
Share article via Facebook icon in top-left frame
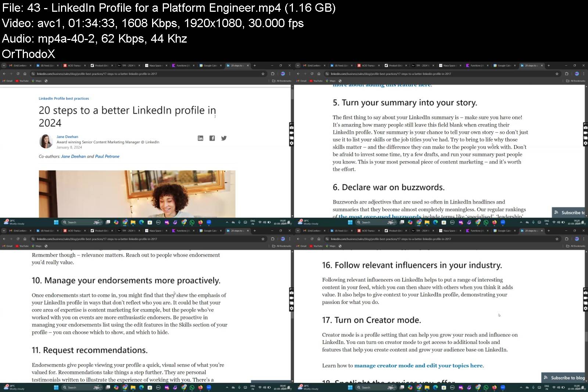[212, 138]
